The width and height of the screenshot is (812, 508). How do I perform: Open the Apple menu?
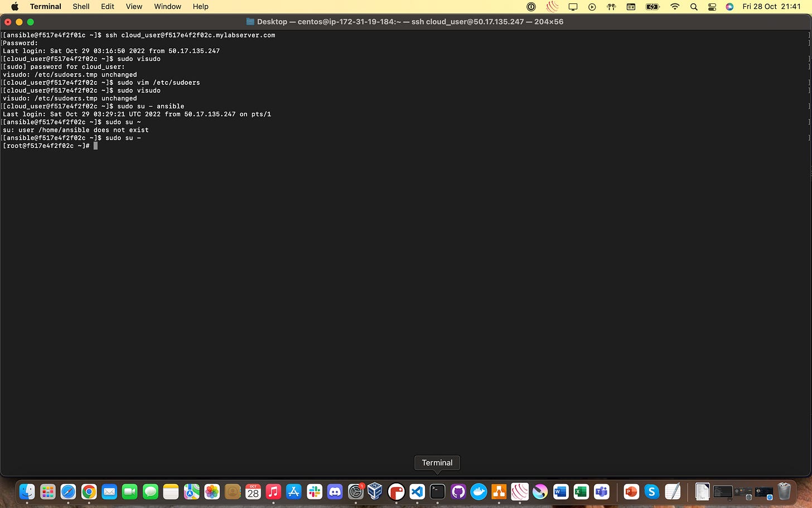point(15,7)
